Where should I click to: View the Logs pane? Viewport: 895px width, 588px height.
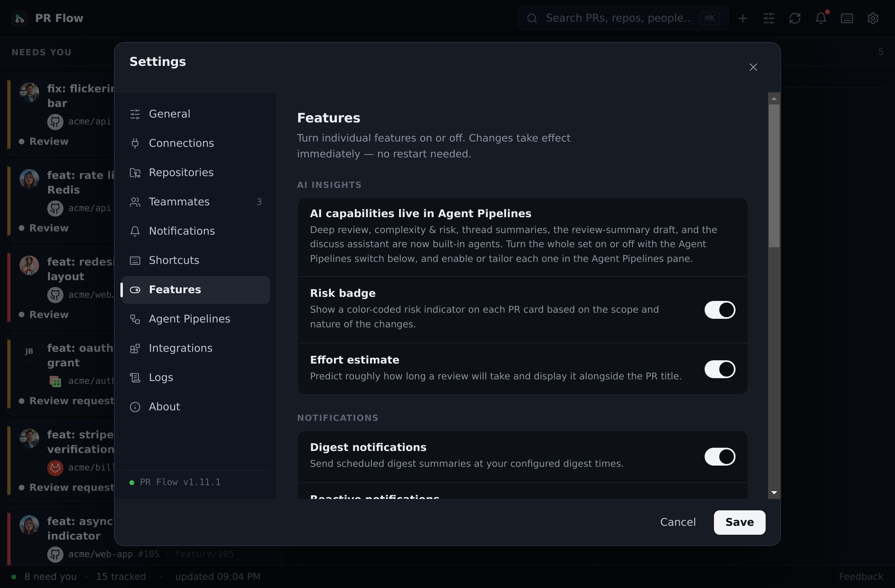coord(196,378)
